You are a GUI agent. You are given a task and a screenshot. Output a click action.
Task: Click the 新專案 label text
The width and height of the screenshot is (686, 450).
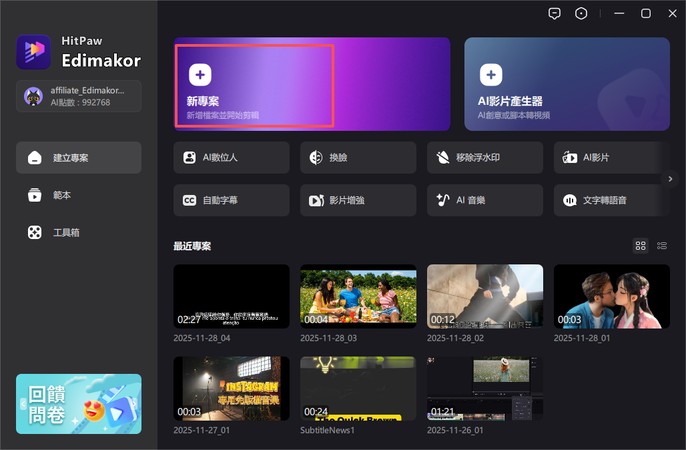tap(203, 101)
